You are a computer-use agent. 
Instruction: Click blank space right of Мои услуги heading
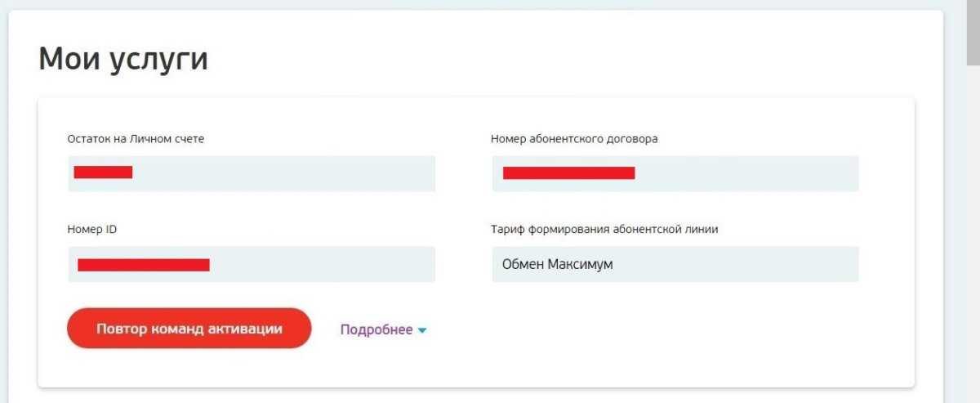coord(572,59)
